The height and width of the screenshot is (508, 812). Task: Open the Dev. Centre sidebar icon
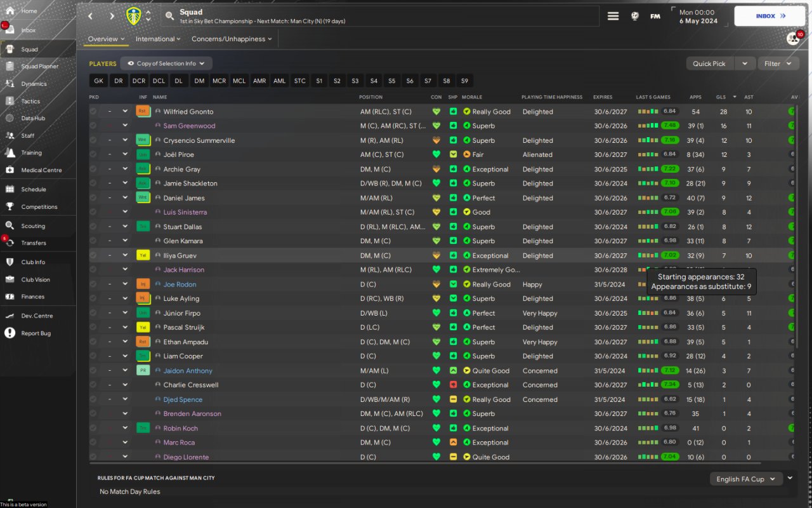click(10, 316)
